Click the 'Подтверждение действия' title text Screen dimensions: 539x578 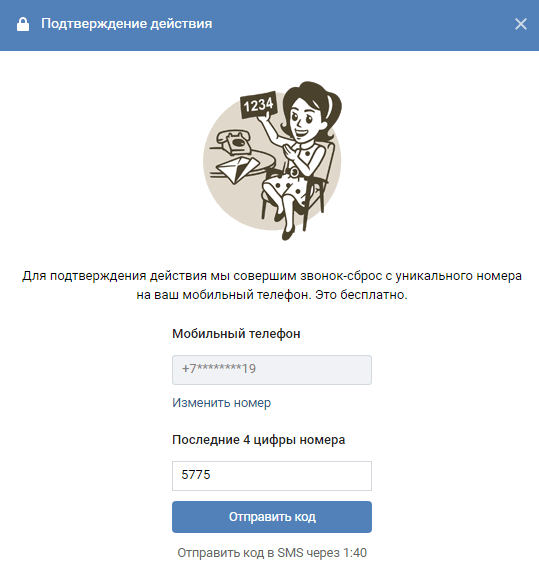click(126, 24)
